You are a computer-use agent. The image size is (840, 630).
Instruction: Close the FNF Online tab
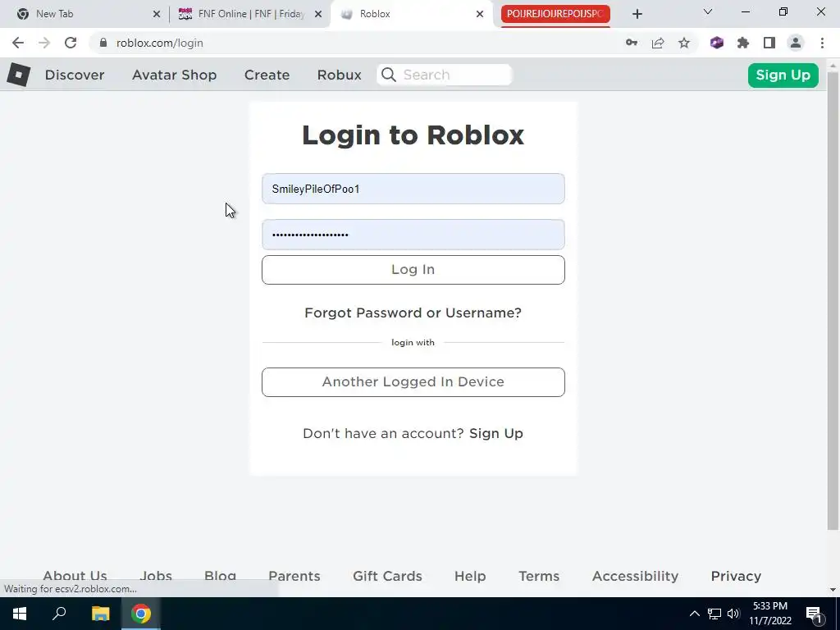[x=318, y=14]
